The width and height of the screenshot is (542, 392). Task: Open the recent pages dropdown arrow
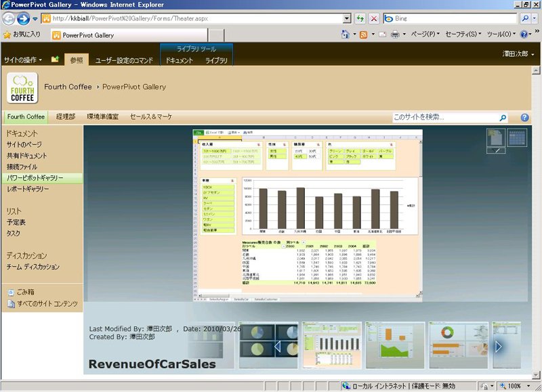coord(35,19)
